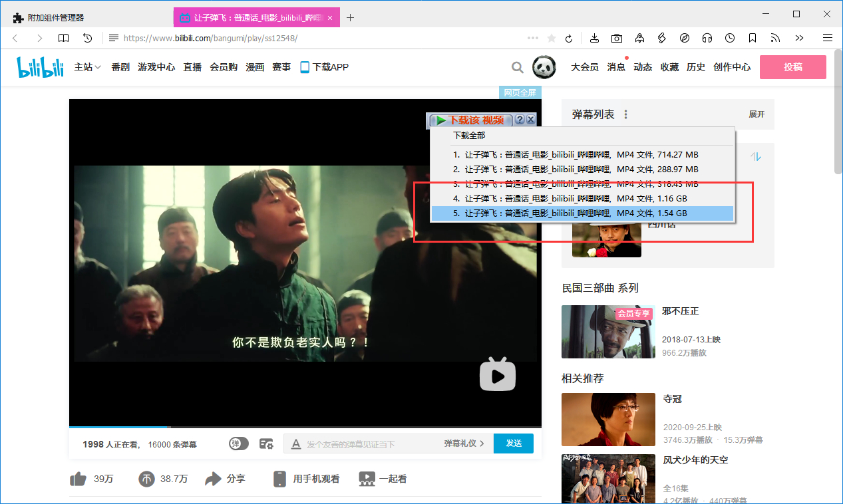Viewport: 843px width, 504px height.
Task: Open 赛事 navigation item
Action: pyautogui.click(x=281, y=67)
